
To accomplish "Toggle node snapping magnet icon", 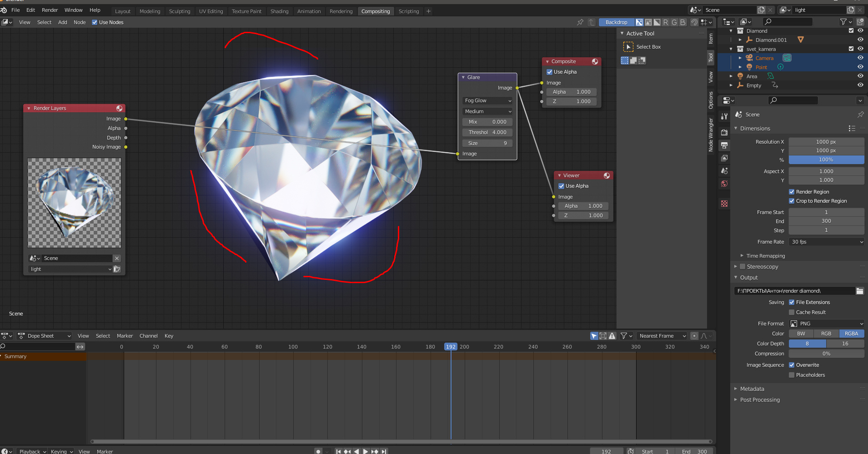I will 694,22.
